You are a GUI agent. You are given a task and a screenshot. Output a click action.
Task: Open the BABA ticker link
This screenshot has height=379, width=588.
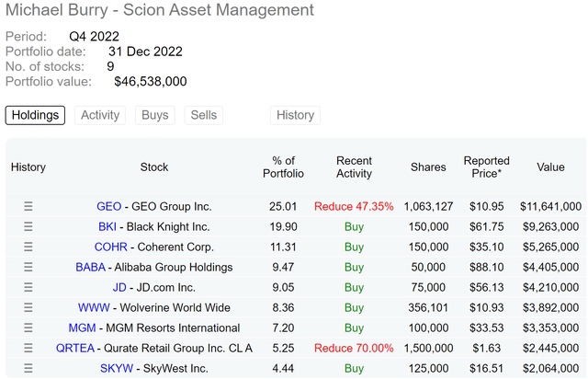point(90,267)
